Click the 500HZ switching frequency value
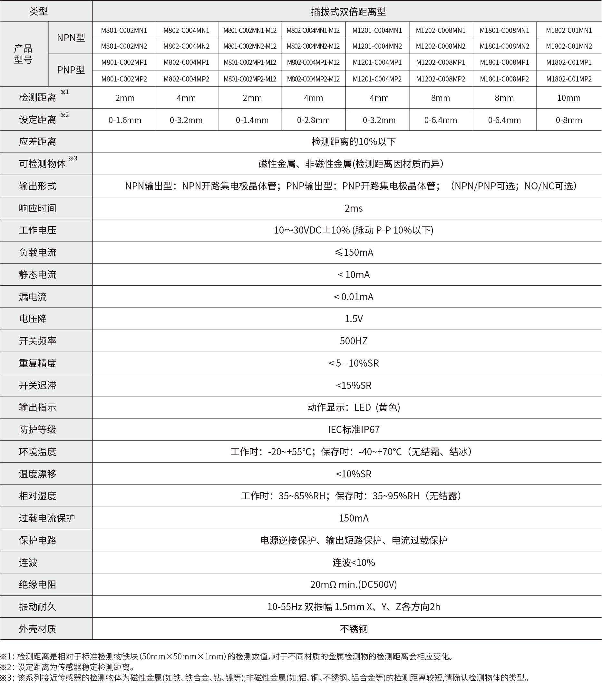 coord(354,341)
